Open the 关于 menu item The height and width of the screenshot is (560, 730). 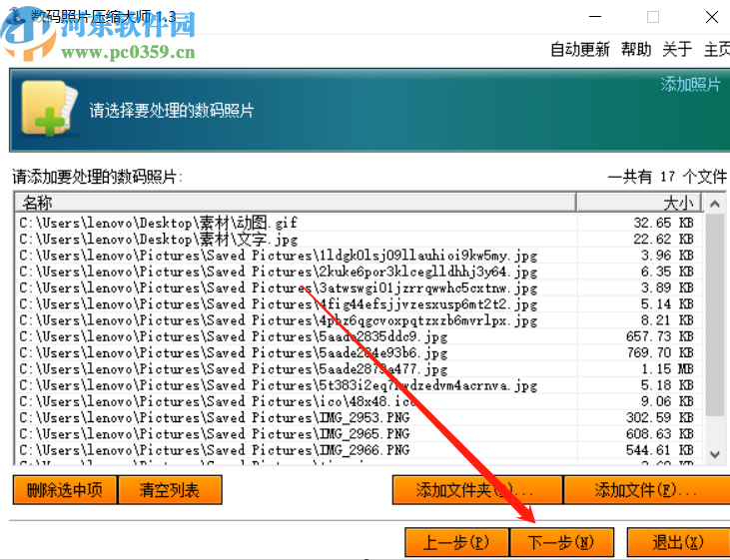point(677,49)
